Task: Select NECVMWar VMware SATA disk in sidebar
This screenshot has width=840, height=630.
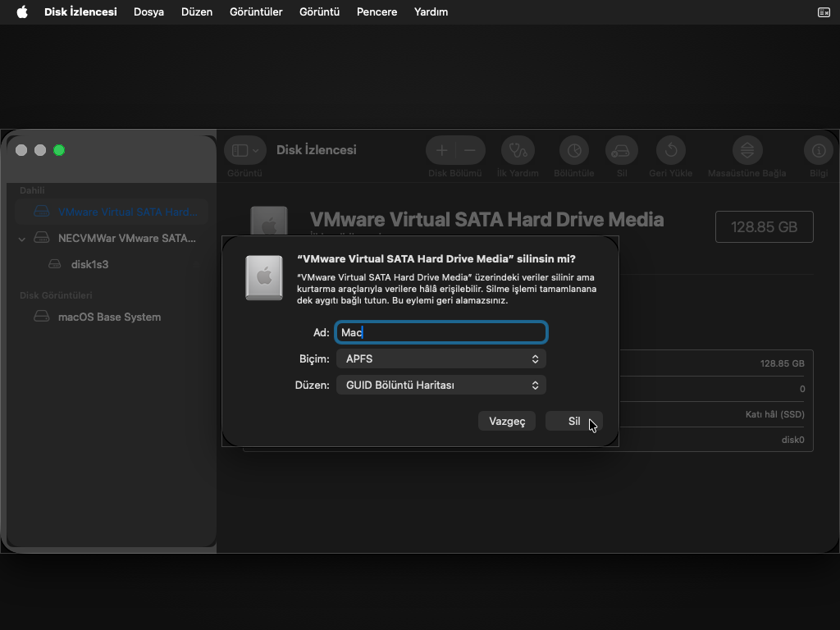Action: tap(112, 238)
